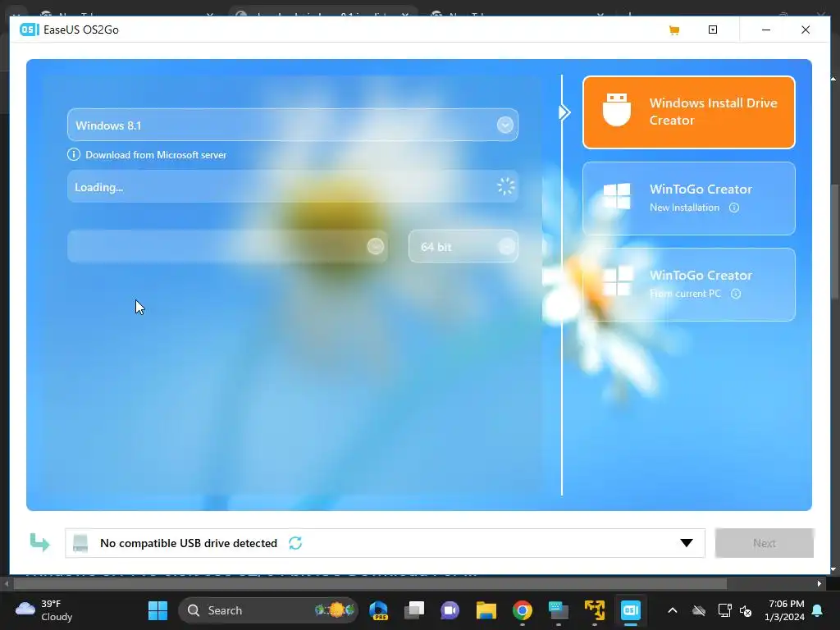
Task: Expand the USB drive selection list arrow
Action: (687, 543)
